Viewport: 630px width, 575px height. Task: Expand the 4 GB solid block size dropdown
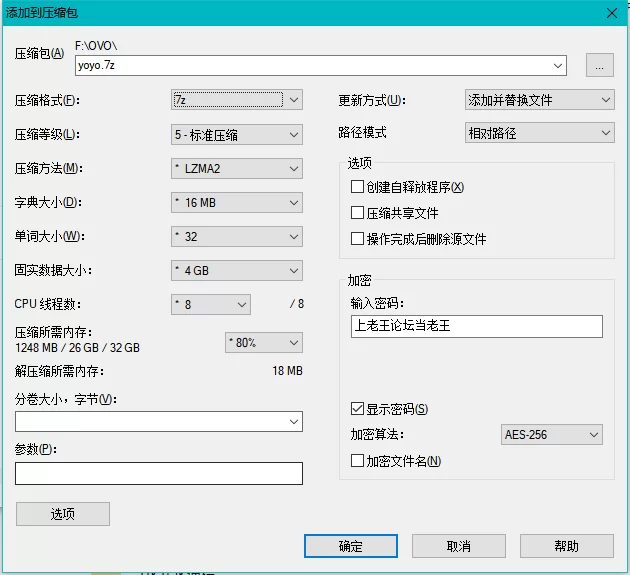[237, 271]
